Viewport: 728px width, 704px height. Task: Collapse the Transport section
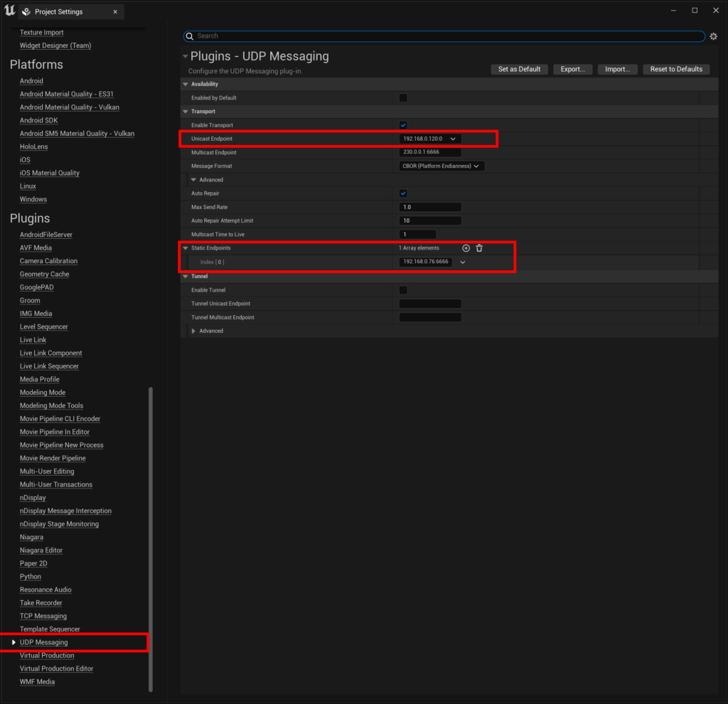pos(186,112)
